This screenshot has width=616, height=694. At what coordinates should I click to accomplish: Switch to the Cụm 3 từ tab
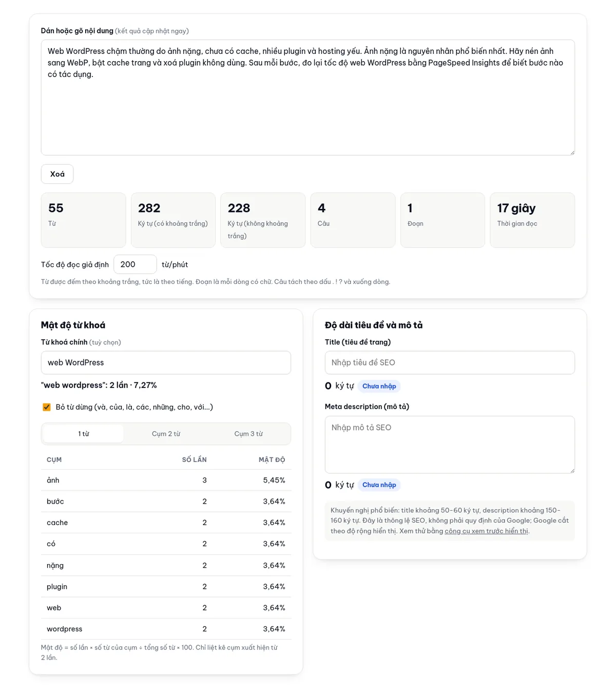tap(248, 434)
